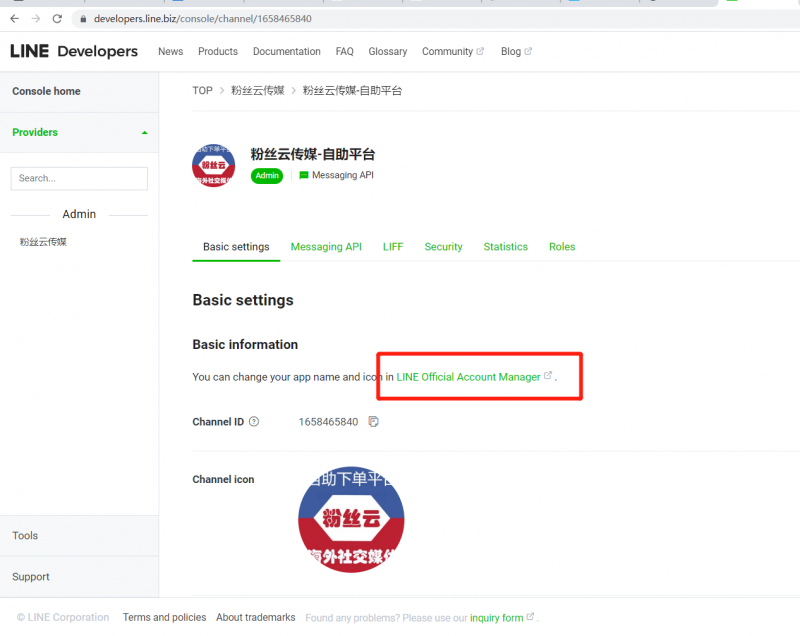Screen dimensions: 800x636
Task: Reload the page with the refresh icon
Action: tap(57, 19)
